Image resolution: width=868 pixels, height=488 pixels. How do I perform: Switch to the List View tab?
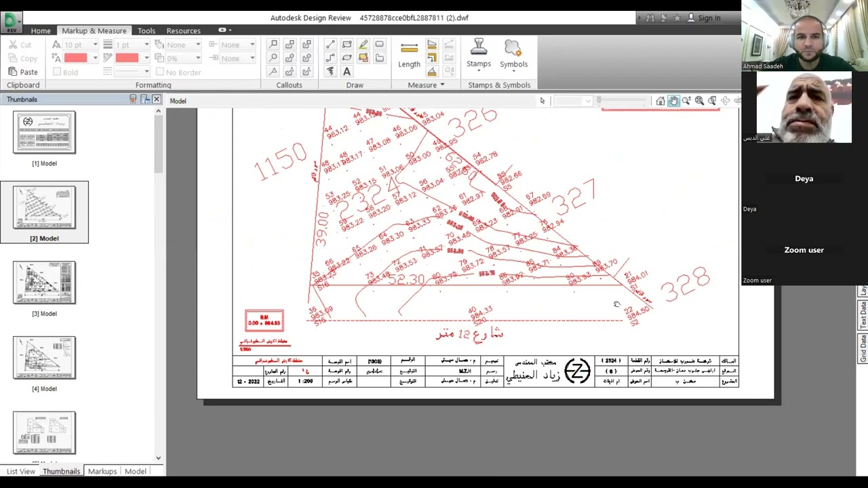point(21,471)
